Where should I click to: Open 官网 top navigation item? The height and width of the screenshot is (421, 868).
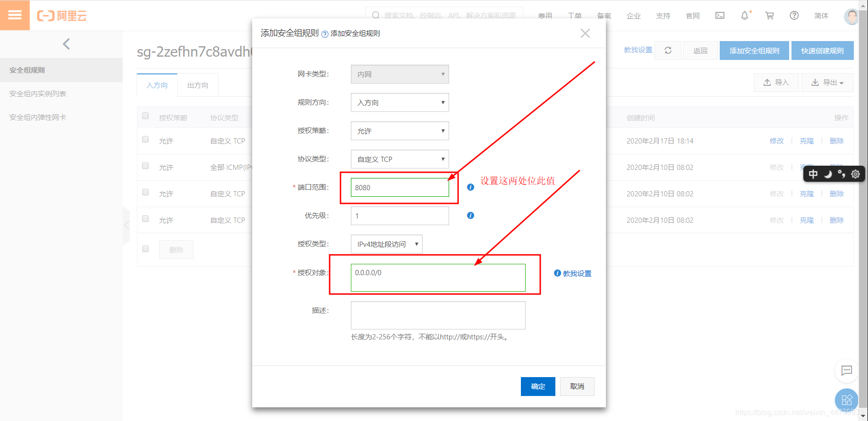pyautogui.click(x=693, y=16)
